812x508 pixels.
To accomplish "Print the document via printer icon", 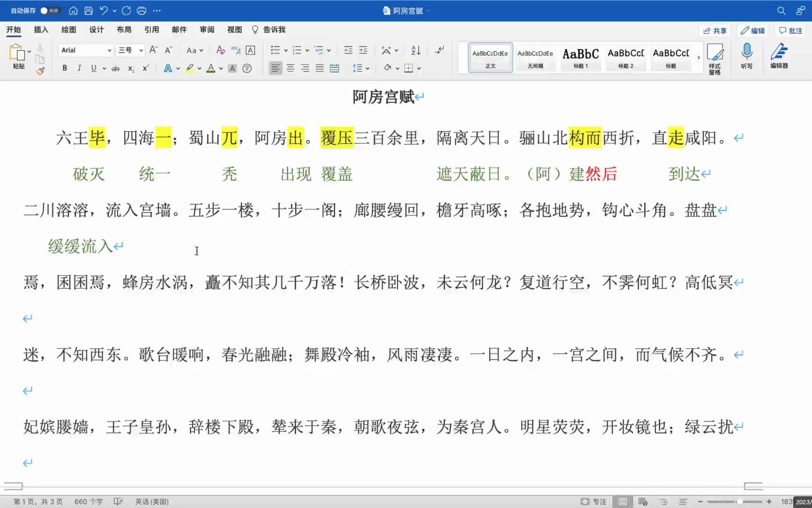I will tap(141, 10).
